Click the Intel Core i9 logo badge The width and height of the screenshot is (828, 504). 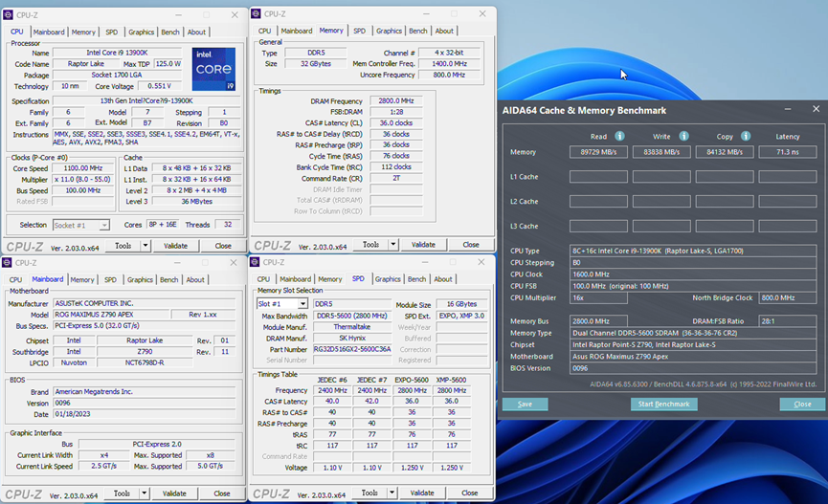(213, 69)
